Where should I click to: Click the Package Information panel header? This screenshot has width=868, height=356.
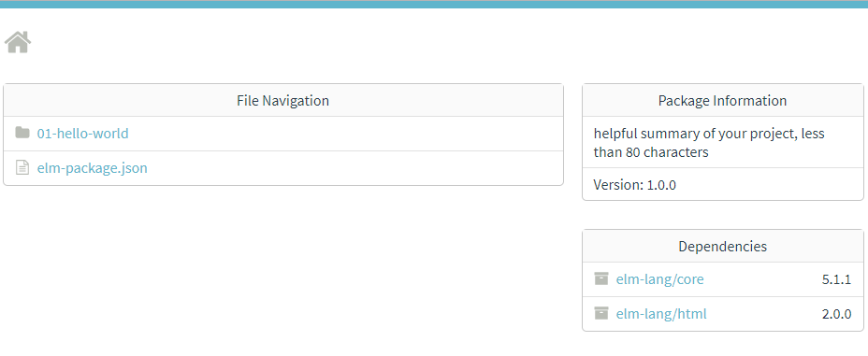click(722, 101)
